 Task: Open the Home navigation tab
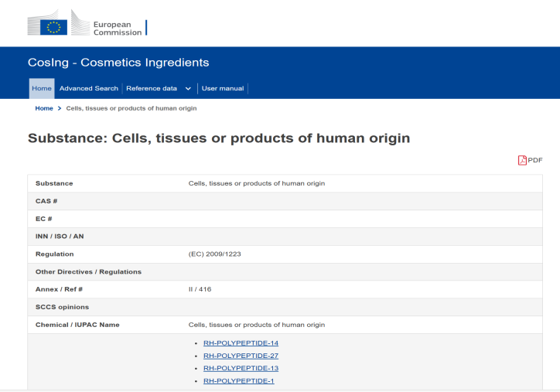(x=42, y=89)
